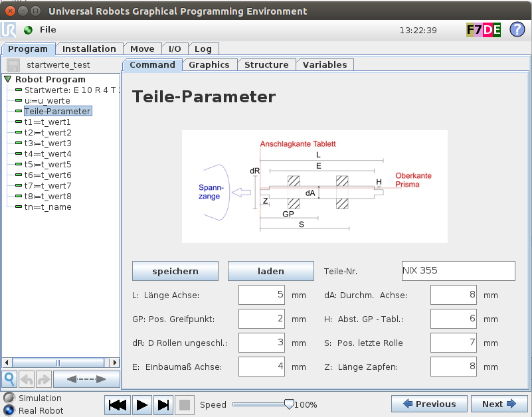Click the speichern button
Screen dimensions: 532x417
click(x=175, y=271)
